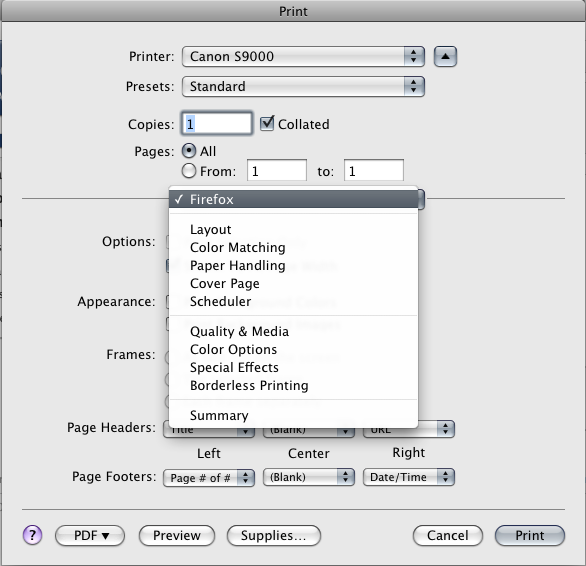
Task: Open the Printer Canon S9000 dropdown
Action: point(303,56)
